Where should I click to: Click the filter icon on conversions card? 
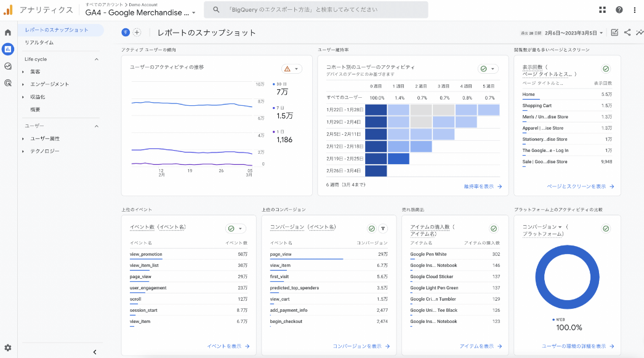(383, 229)
